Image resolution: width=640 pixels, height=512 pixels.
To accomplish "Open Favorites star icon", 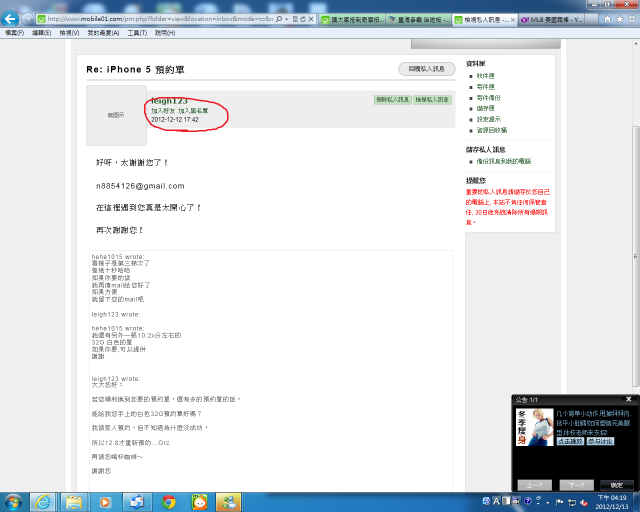I will click(620, 19).
